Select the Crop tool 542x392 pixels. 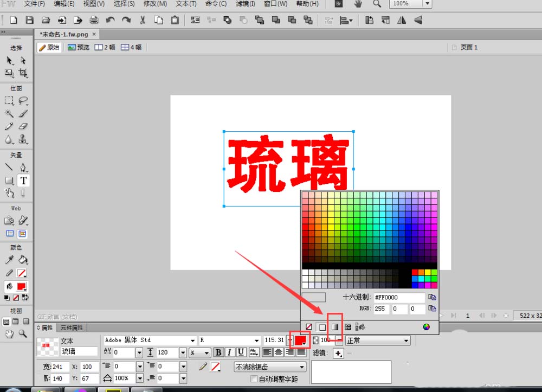tap(24, 73)
